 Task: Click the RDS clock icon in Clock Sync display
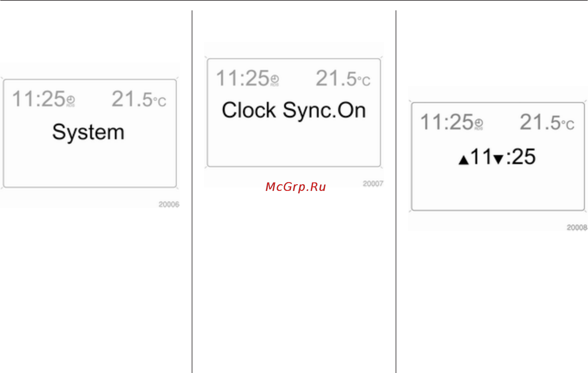point(275,80)
